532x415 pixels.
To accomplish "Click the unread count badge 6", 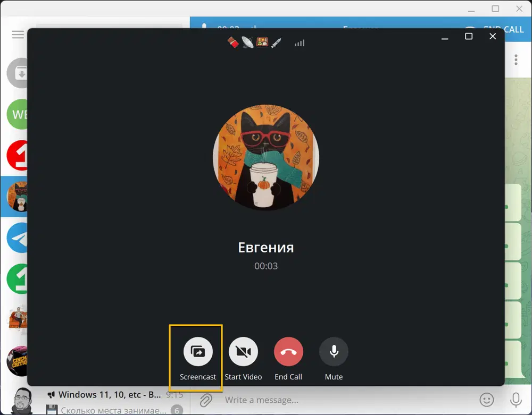I will pos(177,410).
